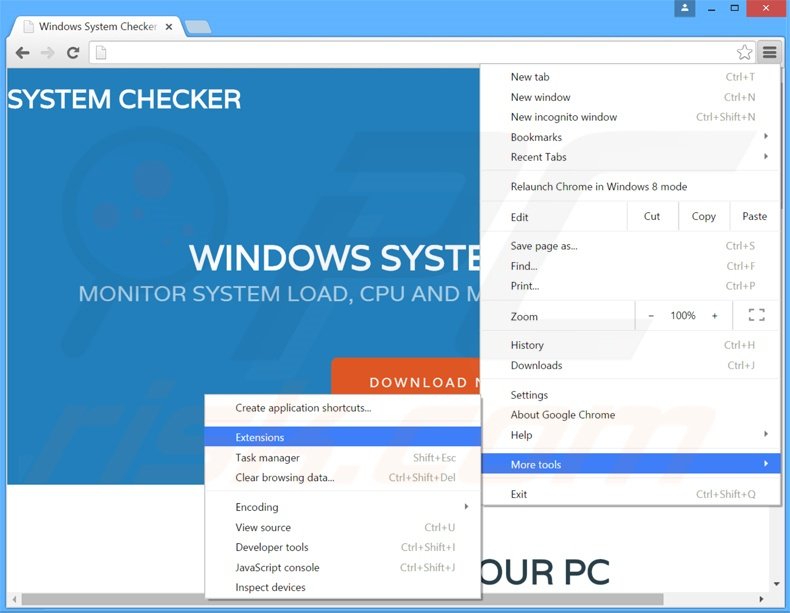The image size is (790, 613).
Task: Choose Relaunch Chrome in Windows 8 mode
Action: 630,186
